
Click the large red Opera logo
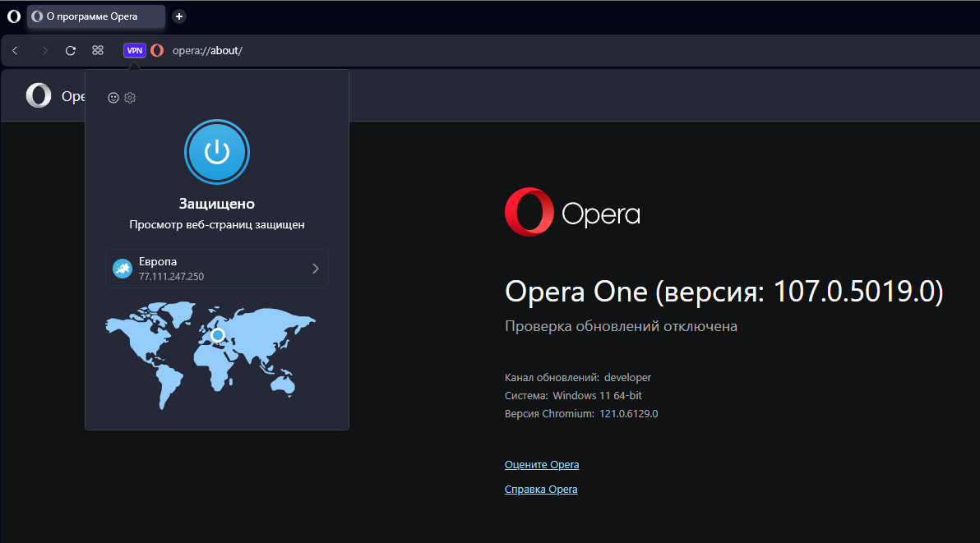coord(529,212)
